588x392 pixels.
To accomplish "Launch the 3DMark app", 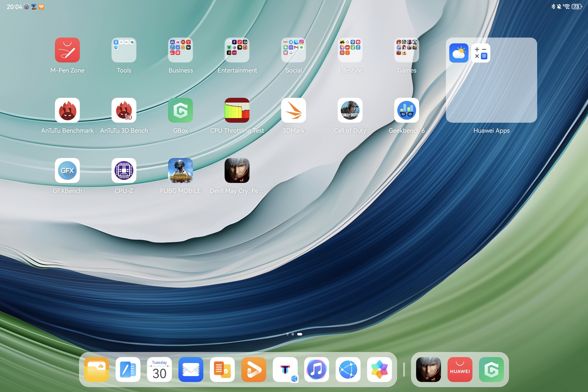I will pyautogui.click(x=293, y=110).
